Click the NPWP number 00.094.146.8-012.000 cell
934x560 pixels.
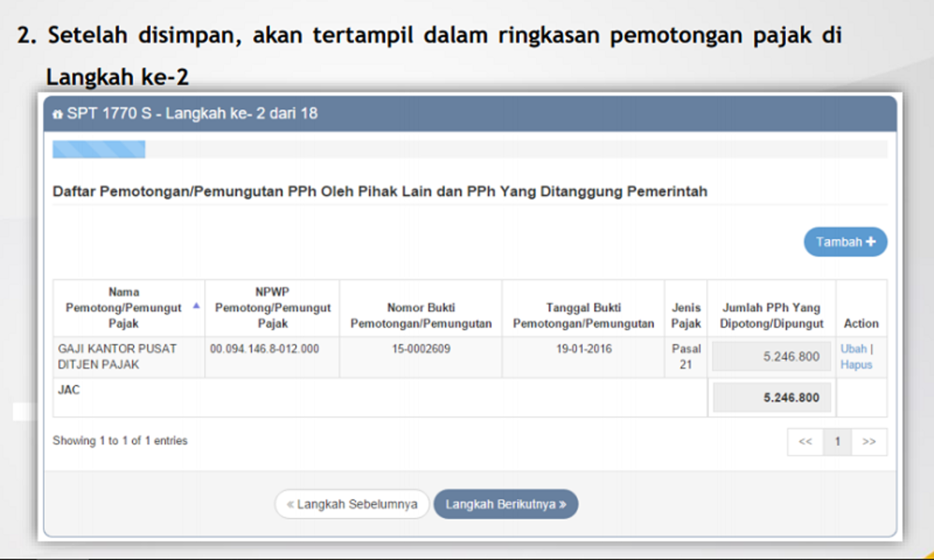click(x=265, y=349)
